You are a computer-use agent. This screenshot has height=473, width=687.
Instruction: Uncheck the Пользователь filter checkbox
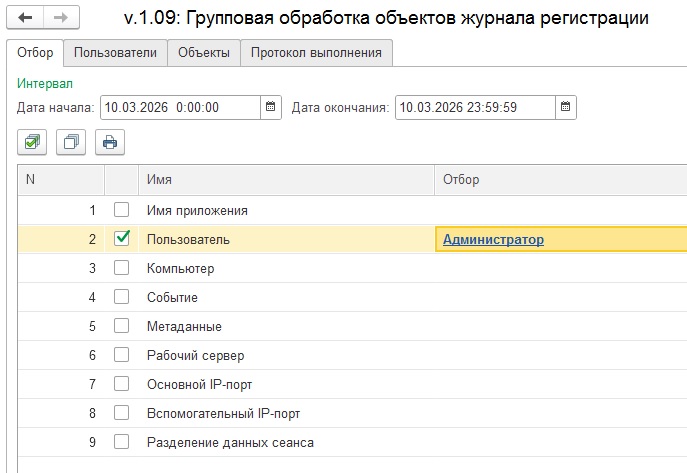pos(122,239)
